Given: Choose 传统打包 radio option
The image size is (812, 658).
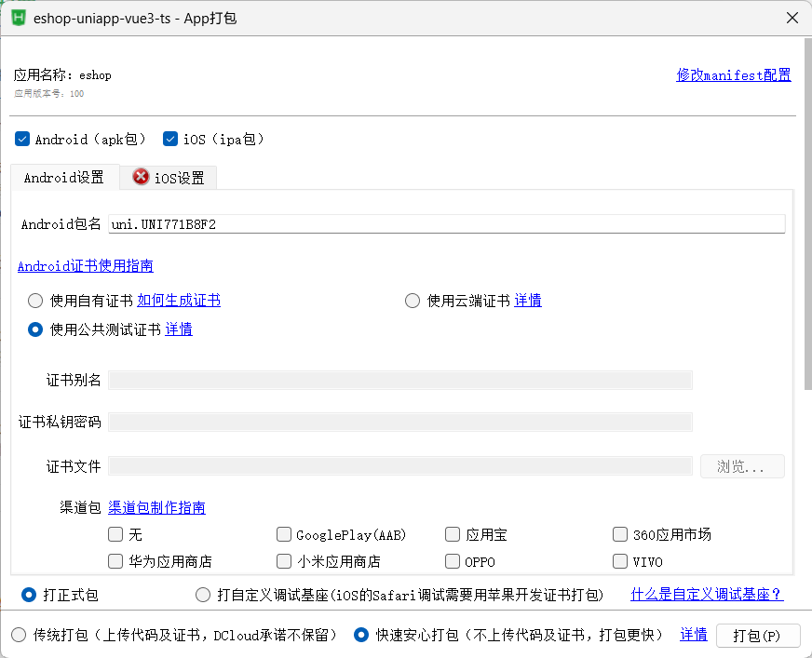Looking at the screenshot, I should 19,635.
